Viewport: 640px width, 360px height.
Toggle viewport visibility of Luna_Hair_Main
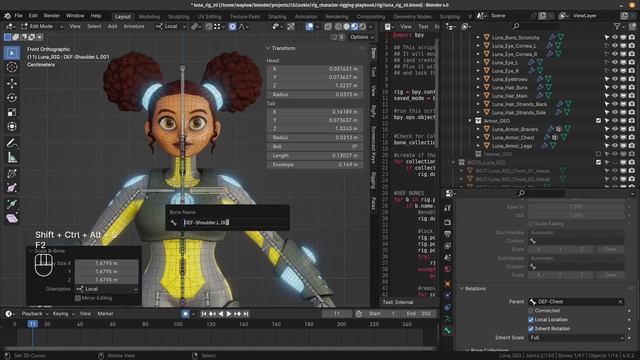615,96
